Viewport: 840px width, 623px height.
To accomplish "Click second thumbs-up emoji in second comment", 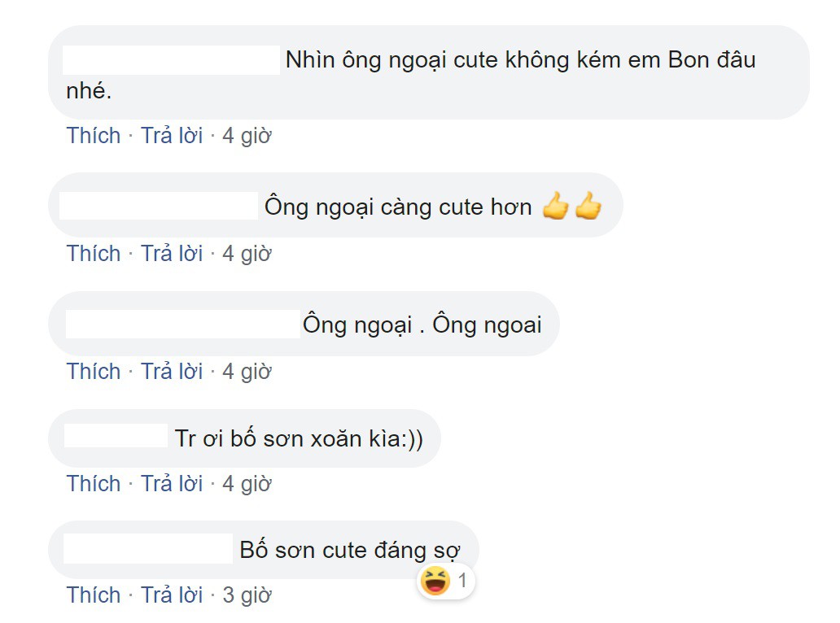I will point(588,206).
